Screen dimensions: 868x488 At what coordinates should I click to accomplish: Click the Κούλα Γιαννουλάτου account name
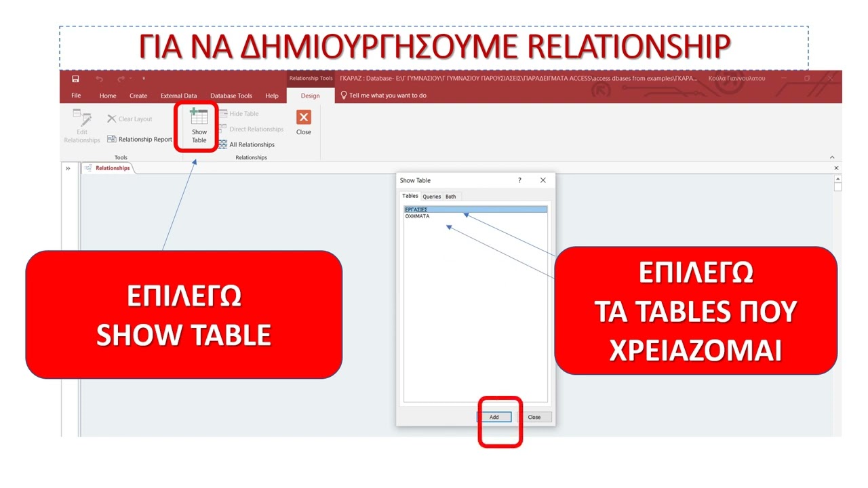[x=736, y=79]
